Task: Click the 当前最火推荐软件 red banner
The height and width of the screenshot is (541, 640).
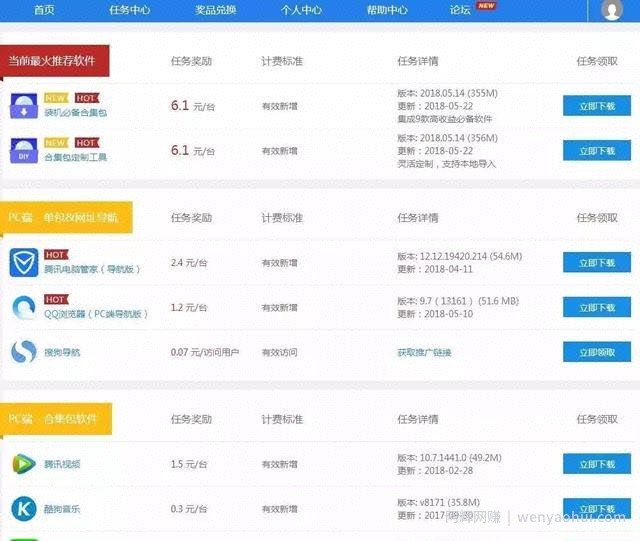Action: (55, 61)
